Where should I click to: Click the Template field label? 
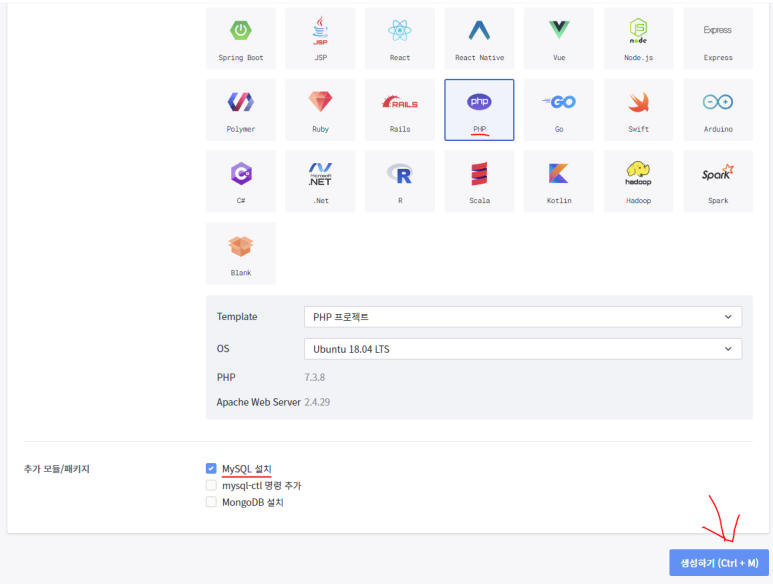237,316
